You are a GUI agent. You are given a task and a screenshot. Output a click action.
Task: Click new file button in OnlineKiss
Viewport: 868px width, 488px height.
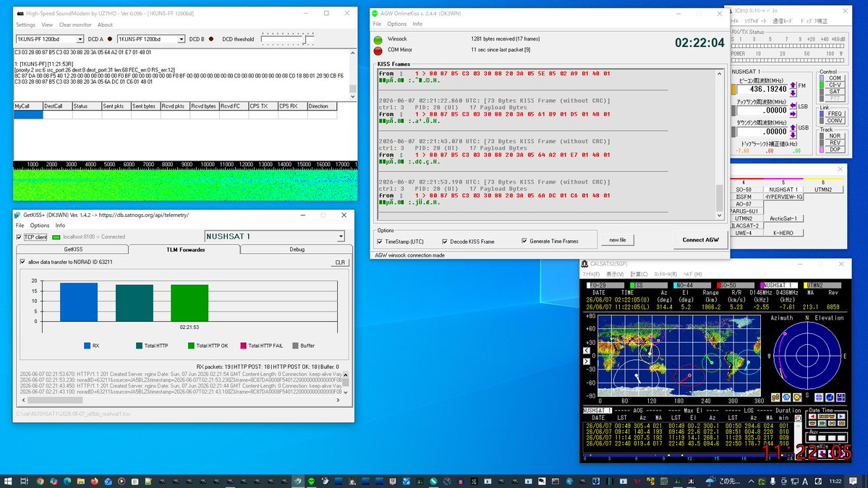[x=618, y=240]
